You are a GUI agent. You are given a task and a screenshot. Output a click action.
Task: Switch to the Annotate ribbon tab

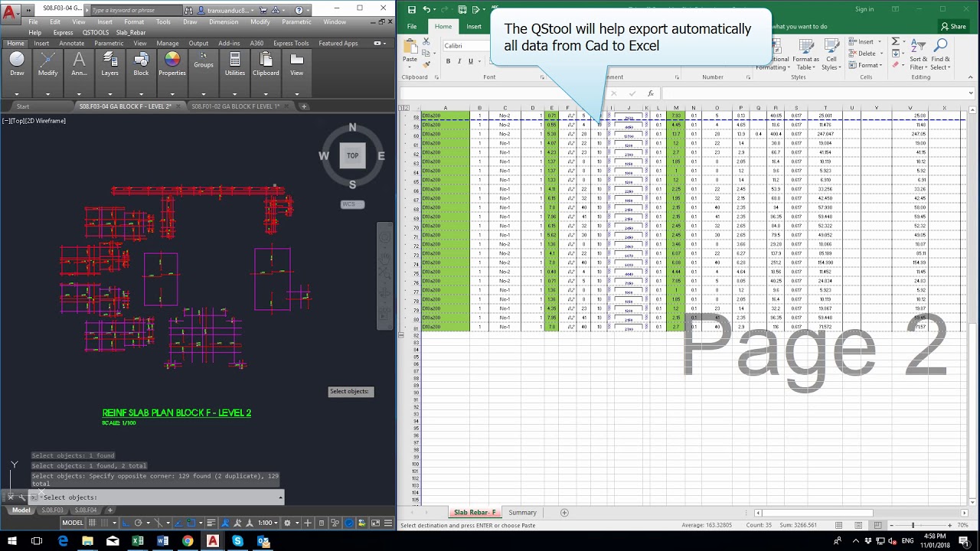72,44
